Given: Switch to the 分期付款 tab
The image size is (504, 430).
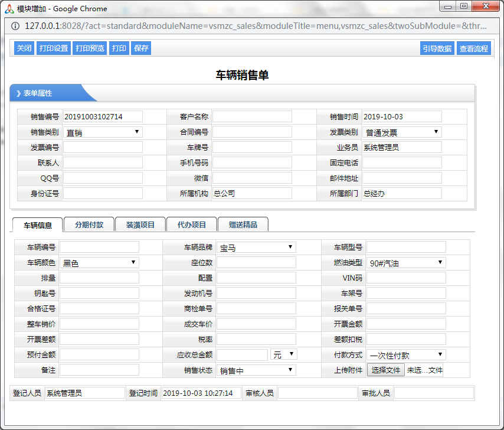Looking at the screenshot, I should click(x=89, y=224).
